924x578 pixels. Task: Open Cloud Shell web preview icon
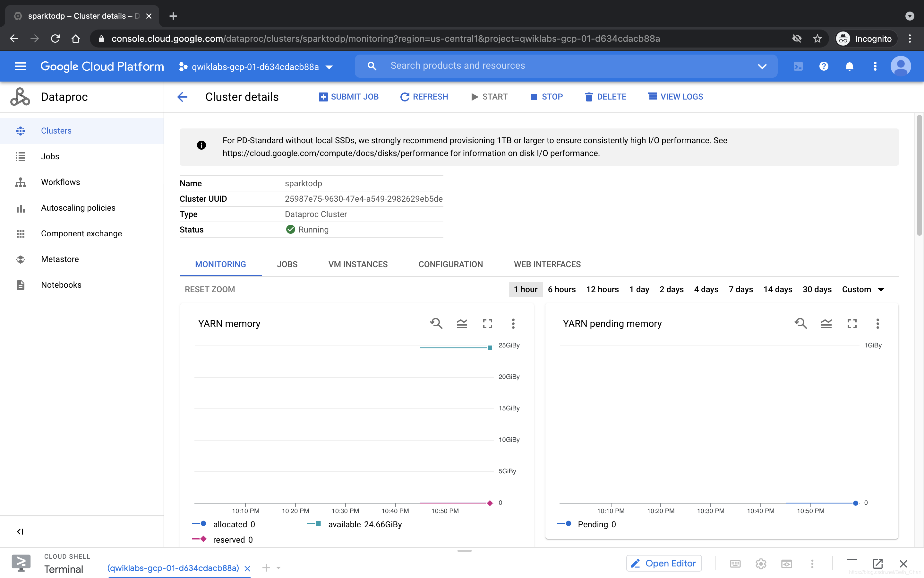787,564
